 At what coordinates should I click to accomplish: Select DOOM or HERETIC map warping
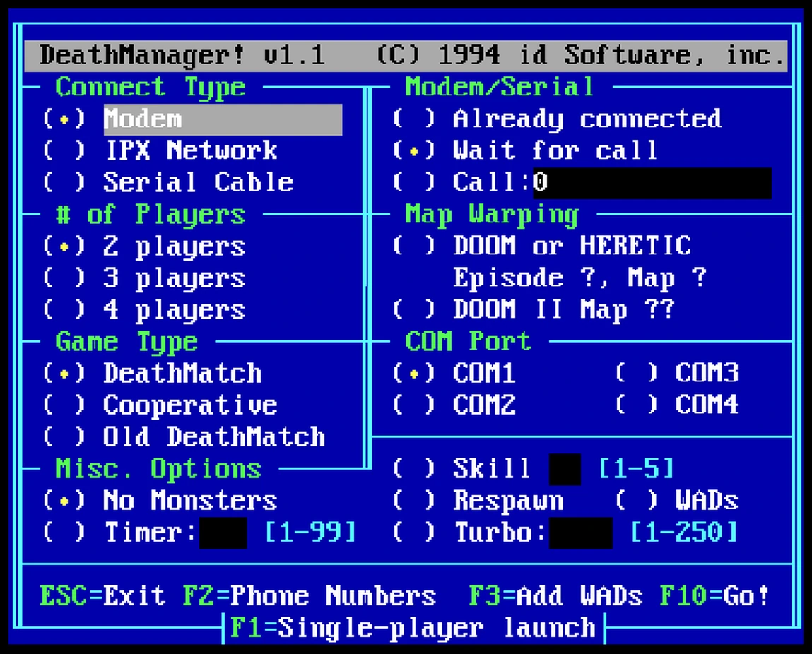point(541,246)
